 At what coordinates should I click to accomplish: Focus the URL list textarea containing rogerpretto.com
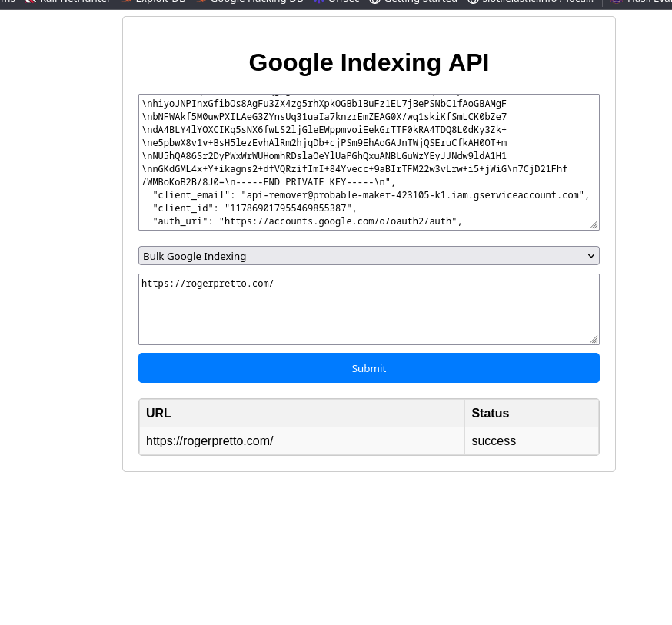[x=368, y=309]
